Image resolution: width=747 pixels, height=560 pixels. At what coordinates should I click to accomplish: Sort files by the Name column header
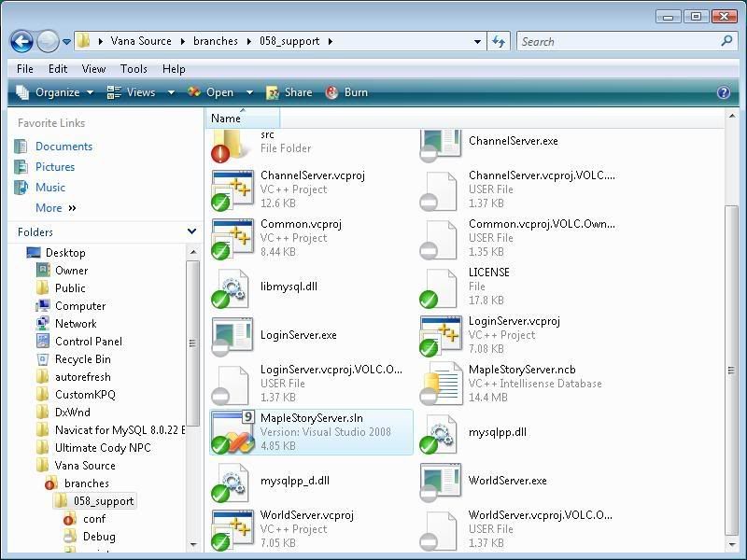tap(243, 119)
